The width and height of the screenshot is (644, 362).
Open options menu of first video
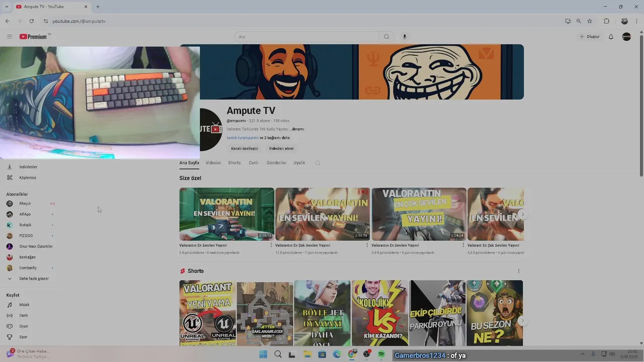pyautogui.click(x=271, y=245)
